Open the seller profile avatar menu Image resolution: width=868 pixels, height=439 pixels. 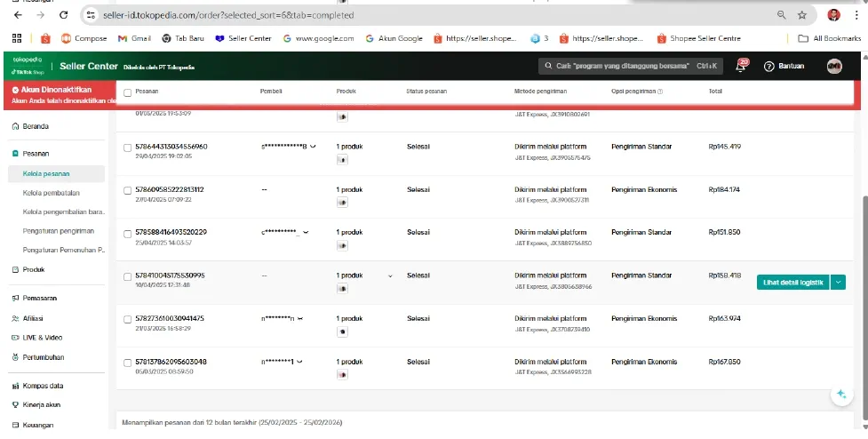tap(834, 67)
